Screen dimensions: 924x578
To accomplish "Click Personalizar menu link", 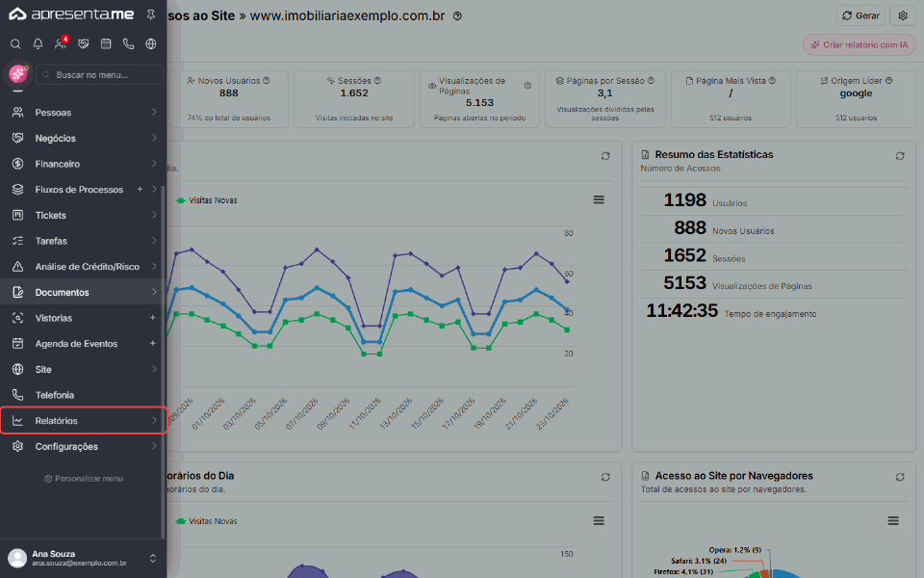I will [83, 479].
